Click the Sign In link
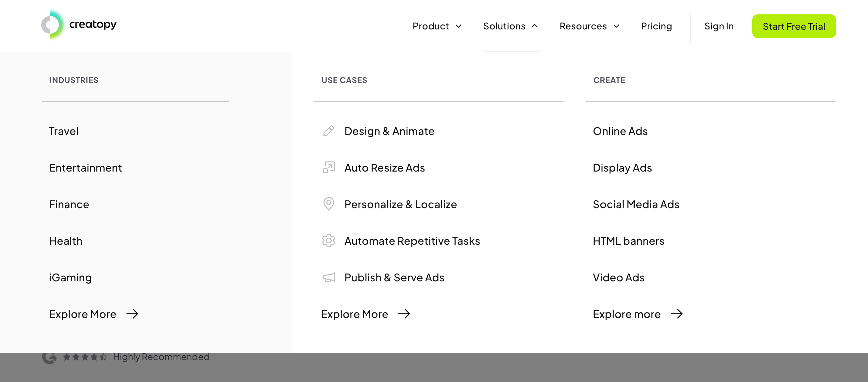The height and width of the screenshot is (382, 868). click(718, 26)
